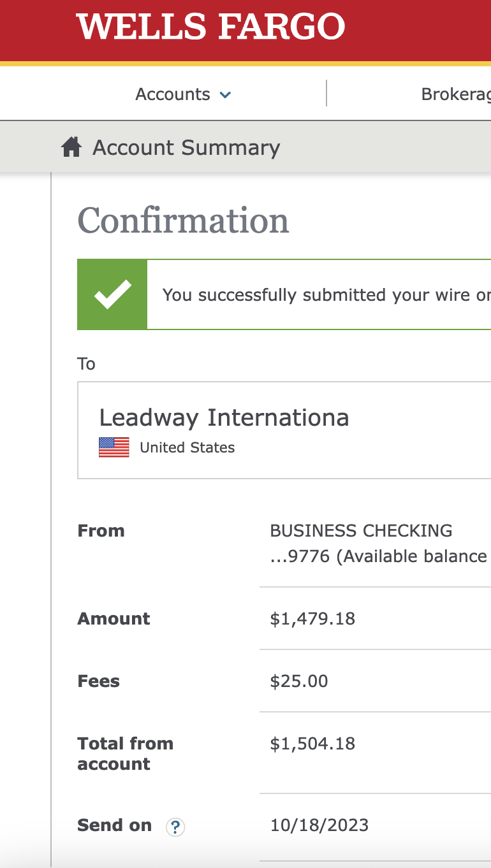Click the Confirmation page heading

tap(184, 221)
